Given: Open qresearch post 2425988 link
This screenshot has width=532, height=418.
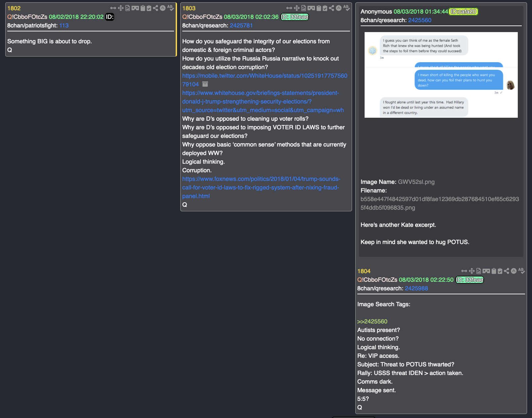Looking at the screenshot, I should tap(416, 288).
